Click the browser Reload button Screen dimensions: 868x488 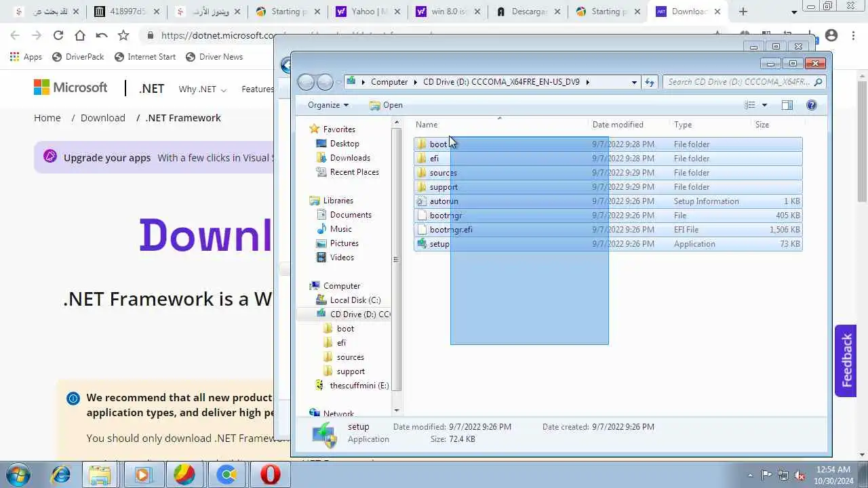(58, 35)
